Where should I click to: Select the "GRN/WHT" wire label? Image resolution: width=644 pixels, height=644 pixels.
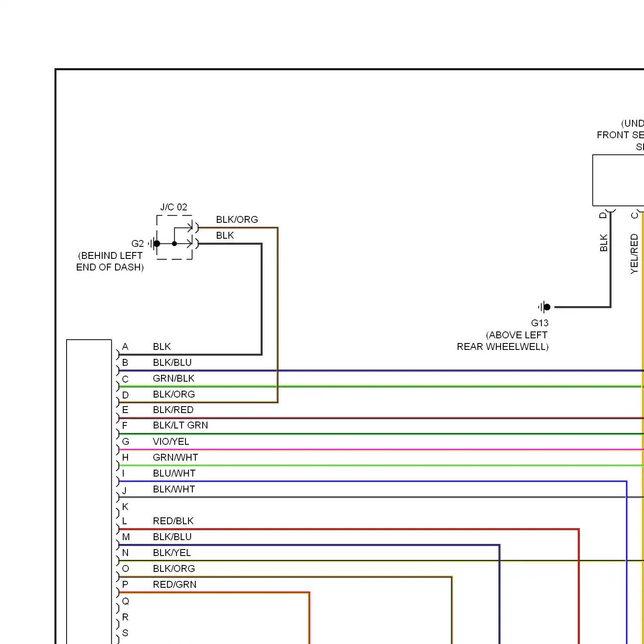click(x=175, y=457)
